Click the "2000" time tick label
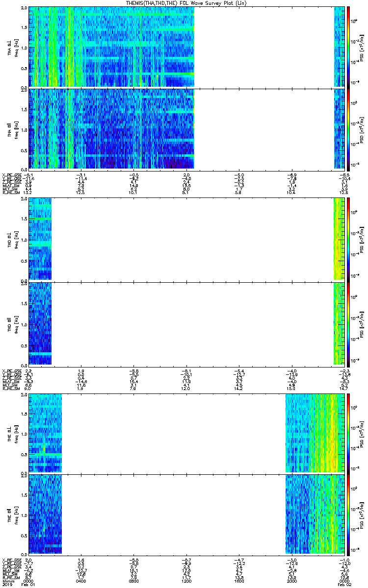 [291, 581]
